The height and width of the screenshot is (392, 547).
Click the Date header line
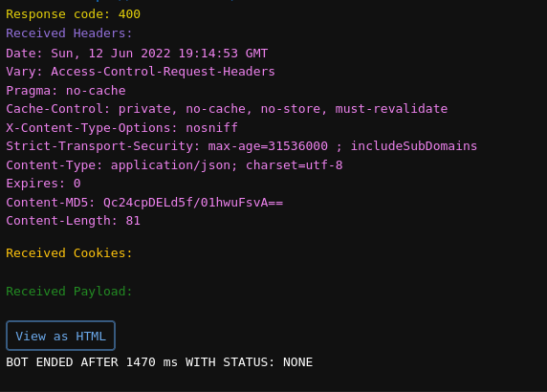pyautogui.click(x=137, y=54)
